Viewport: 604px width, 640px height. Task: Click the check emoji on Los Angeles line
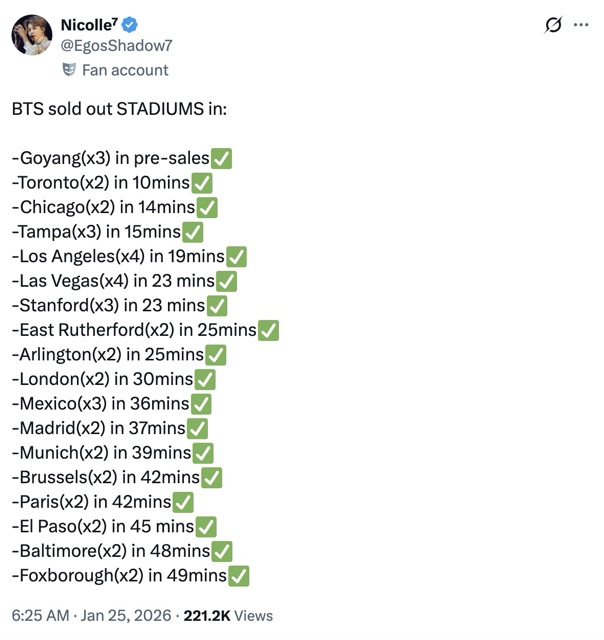[236, 257]
